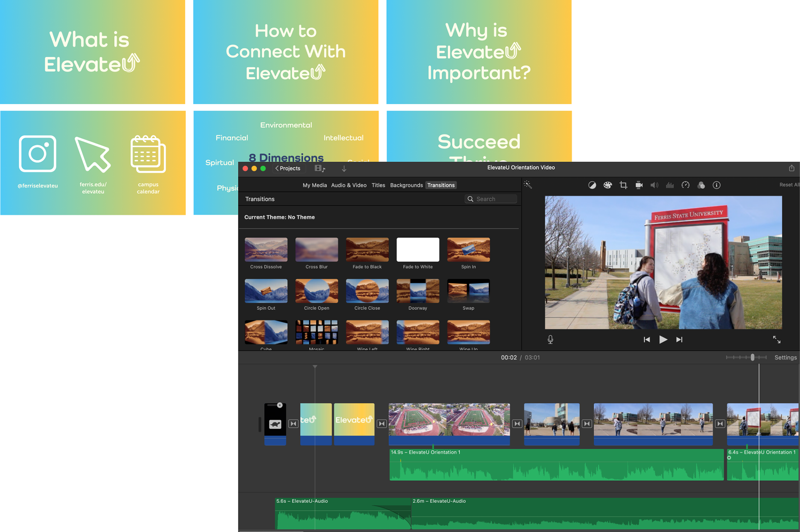Image resolution: width=800 pixels, height=532 pixels.
Task: Open clip filter and audio effects
Action: 701,185
